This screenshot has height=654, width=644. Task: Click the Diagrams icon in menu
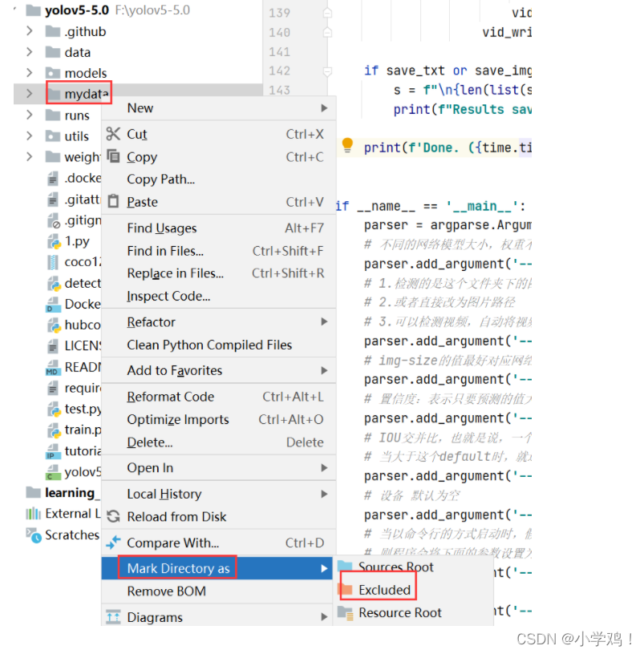tap(113, 617)
